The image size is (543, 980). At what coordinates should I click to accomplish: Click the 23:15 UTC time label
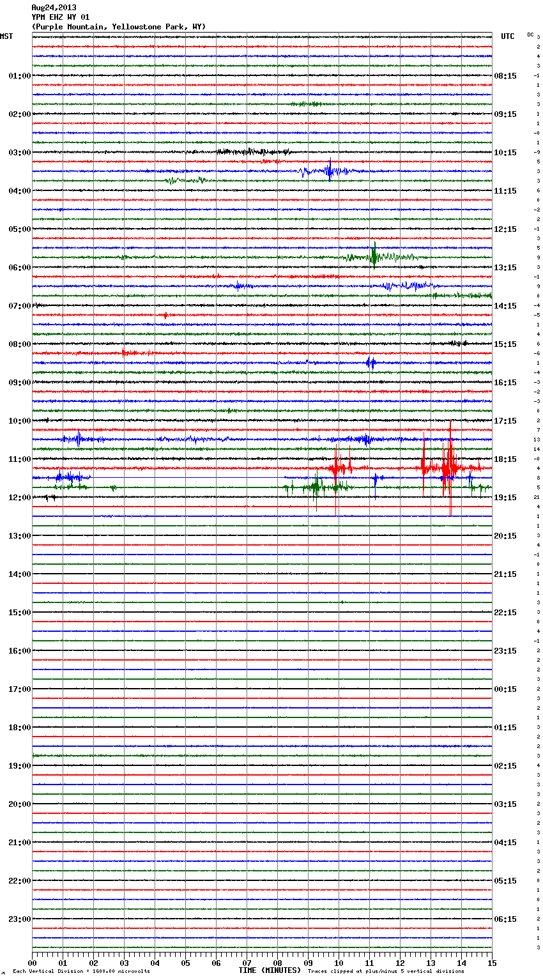click(x=505, y=651)
